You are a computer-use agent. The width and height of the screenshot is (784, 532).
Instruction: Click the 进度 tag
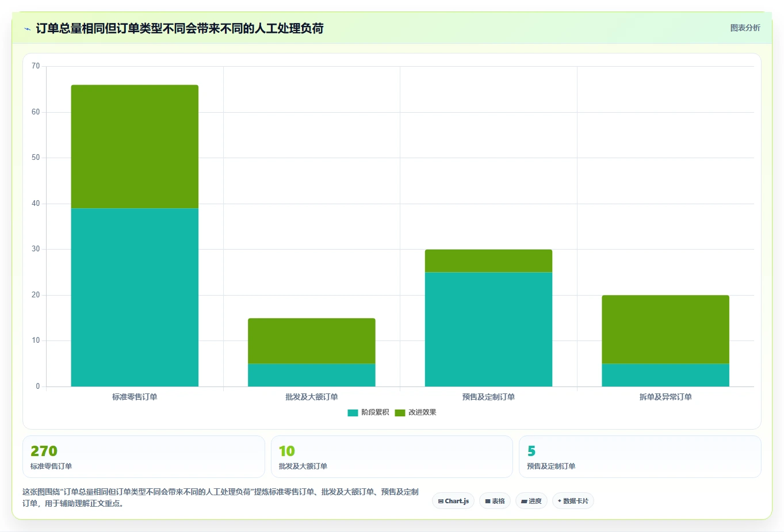click(531, 501)
